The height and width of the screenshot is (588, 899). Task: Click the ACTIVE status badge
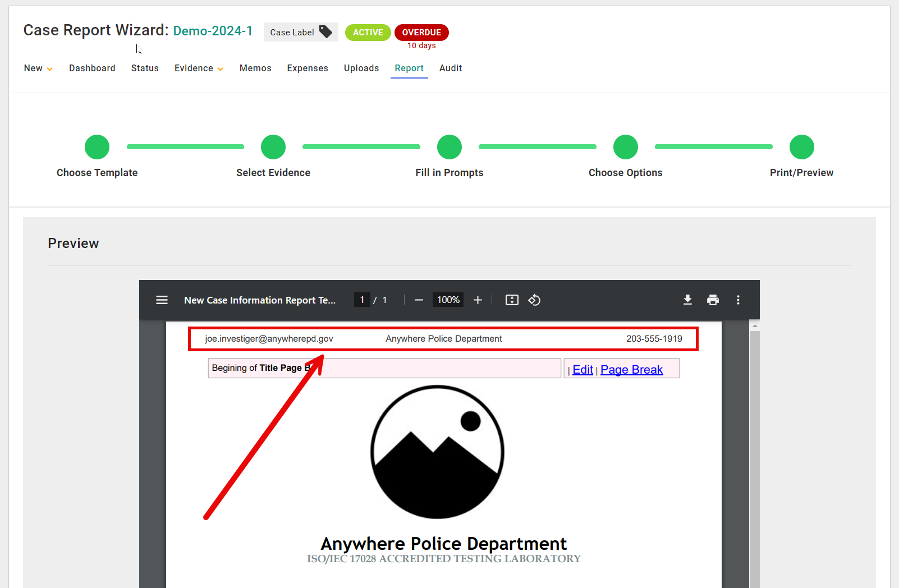[368, 33]
